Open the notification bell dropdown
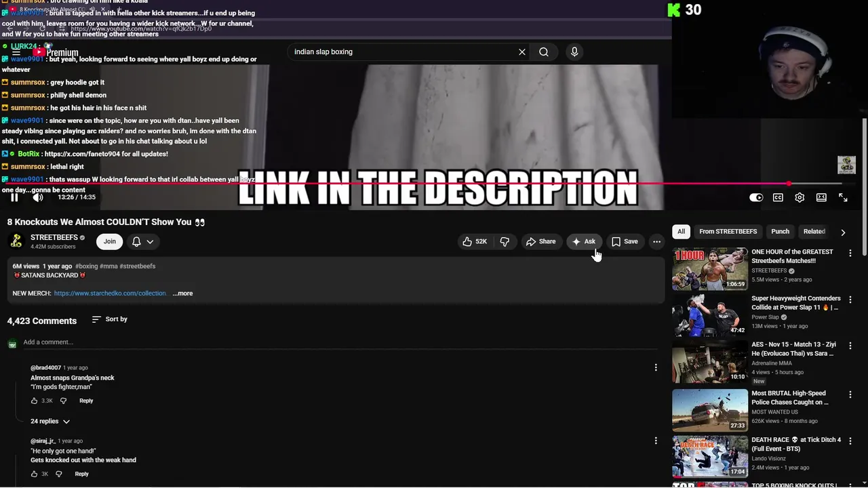This screenshot has height=488, width=868. coord(142,241)
